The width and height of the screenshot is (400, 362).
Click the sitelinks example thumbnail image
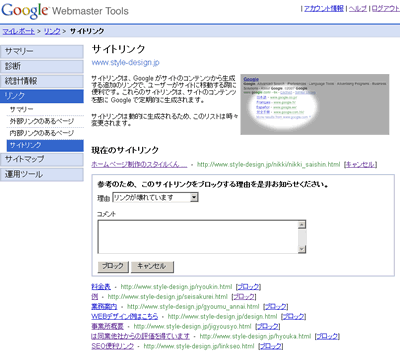[315, 104]
